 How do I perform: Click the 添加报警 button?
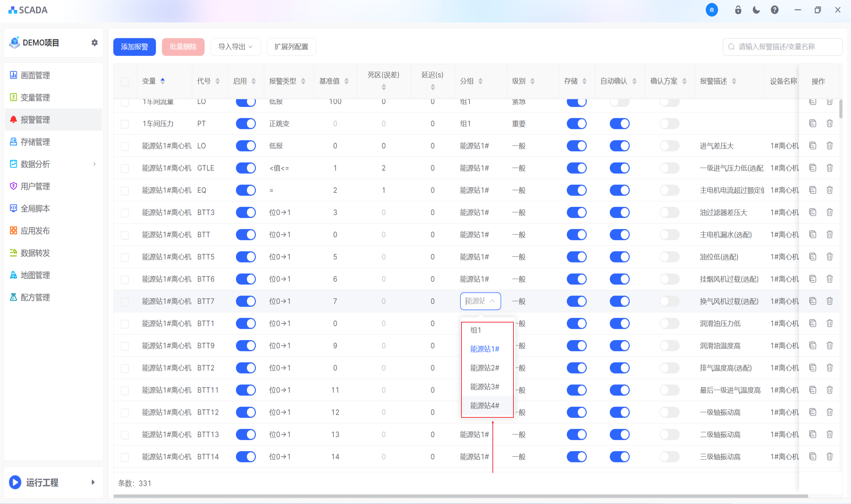[x=134, y=47]
